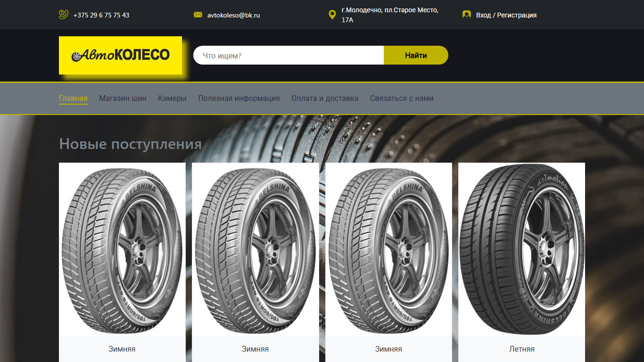Open Полезная информация menu item
This screenshot has height=362, width=644.
(239, 99)
